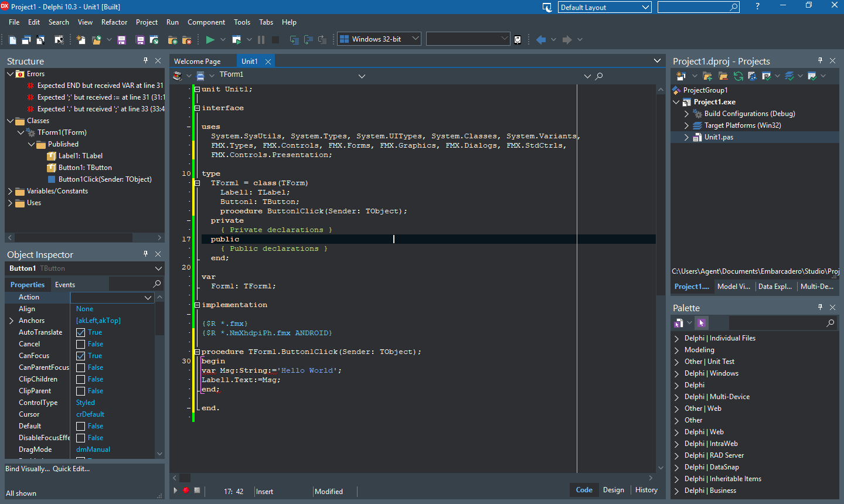The width and height of the screenshot is (844, 504).
Task: Switch to the Design view tab
Action: tap(614, 490)
